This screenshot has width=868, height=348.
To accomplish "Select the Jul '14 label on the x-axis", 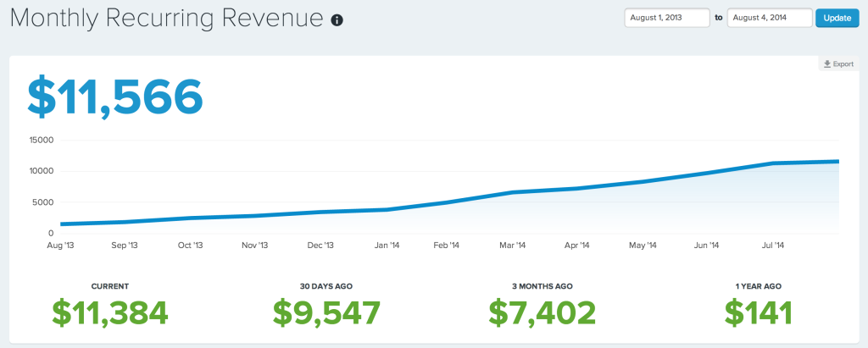I will point(774,246).
